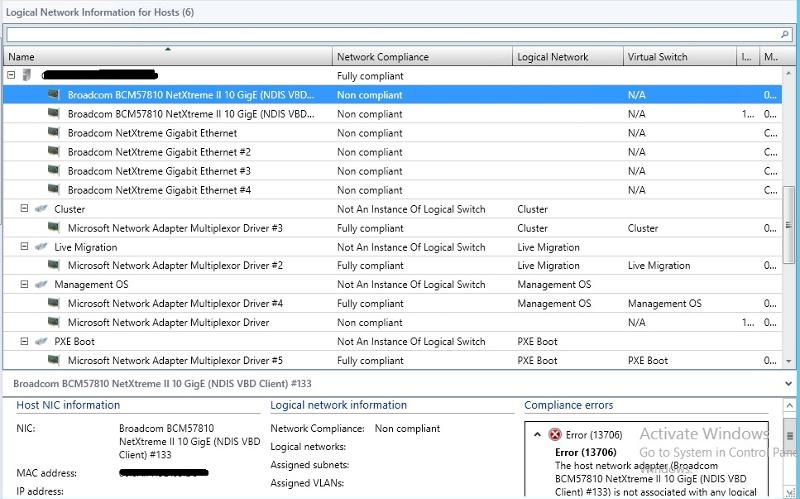The image size is (800, 499).
Task: Sort by the Logical Network column header
Action: [567, 57]
